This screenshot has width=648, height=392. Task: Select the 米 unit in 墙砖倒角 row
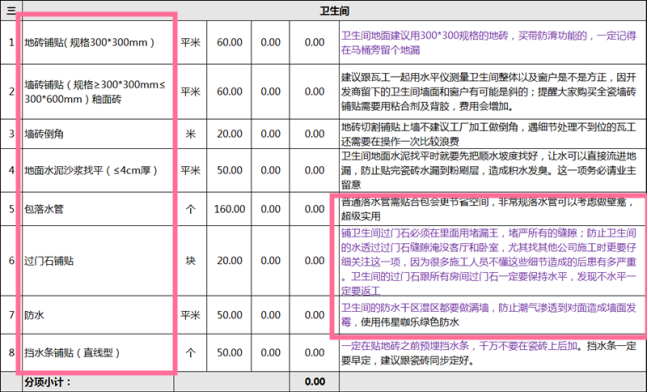(191, 134)
